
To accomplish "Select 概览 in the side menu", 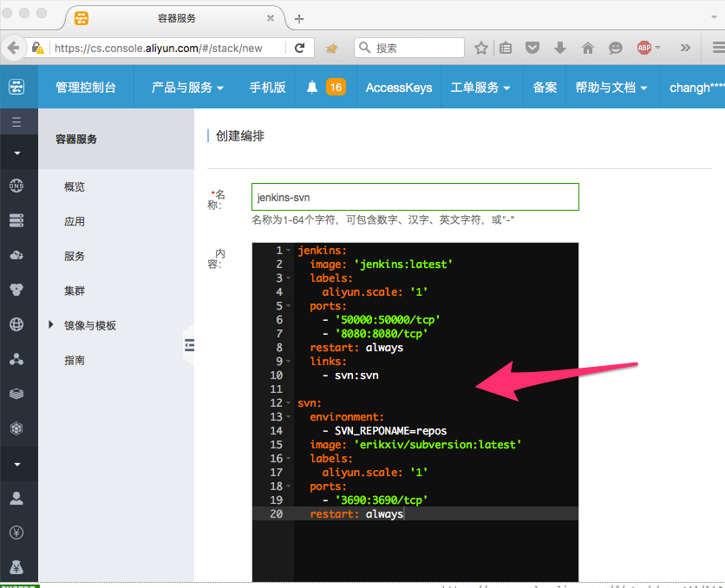I will 75,186.
